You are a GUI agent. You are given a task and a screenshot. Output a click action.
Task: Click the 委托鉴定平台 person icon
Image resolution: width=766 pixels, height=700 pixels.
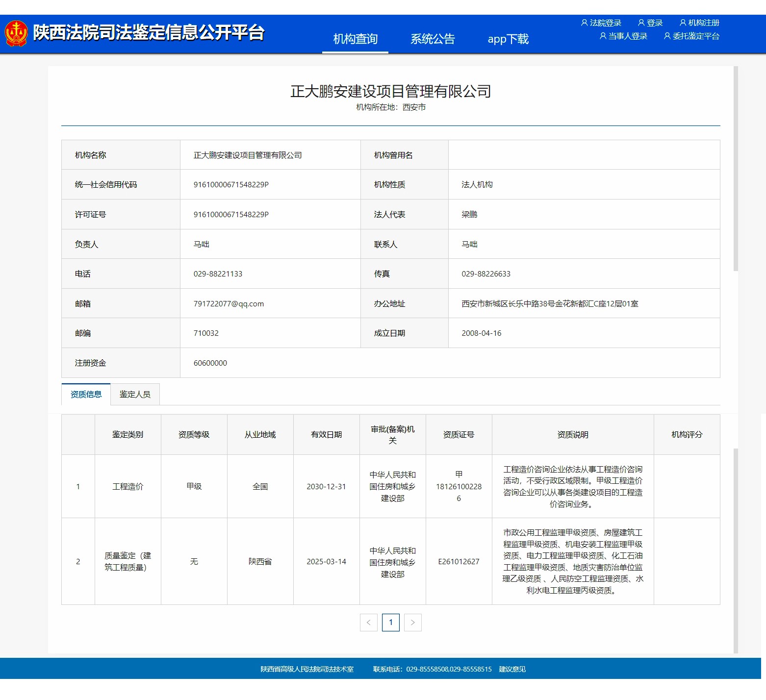(667, 36)
